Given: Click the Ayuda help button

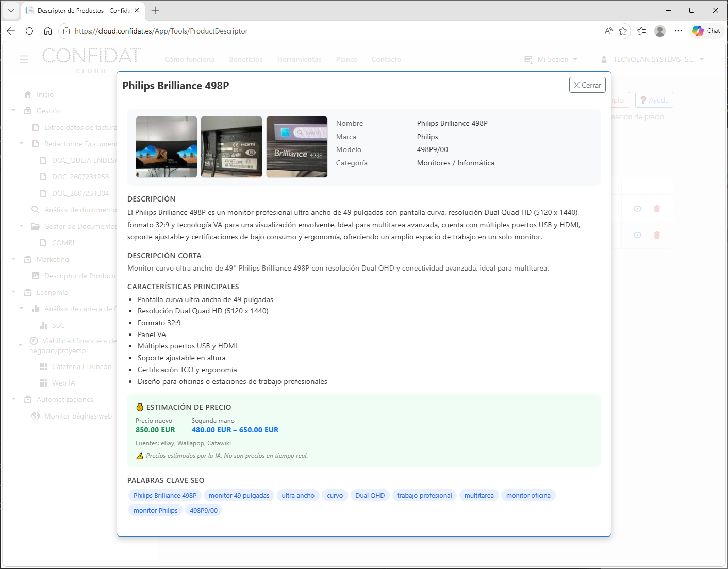Looking at the screenshot, I should [x=654, y=100].
